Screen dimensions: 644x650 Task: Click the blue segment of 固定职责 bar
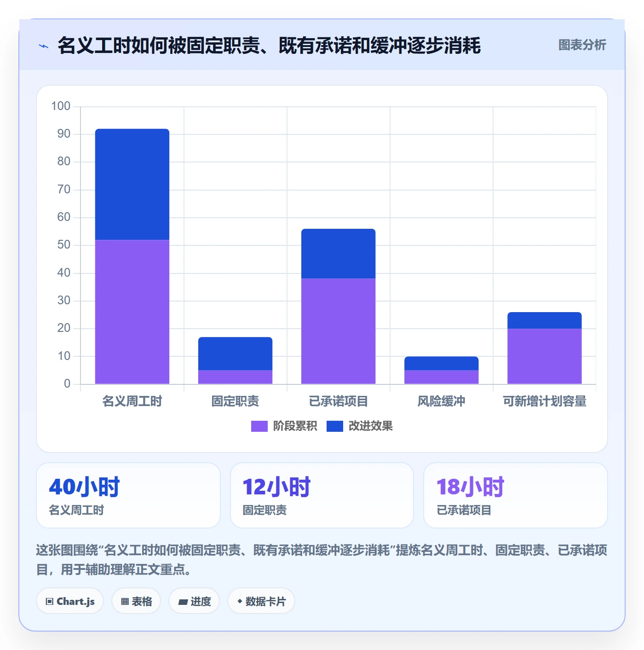(235, 354)
